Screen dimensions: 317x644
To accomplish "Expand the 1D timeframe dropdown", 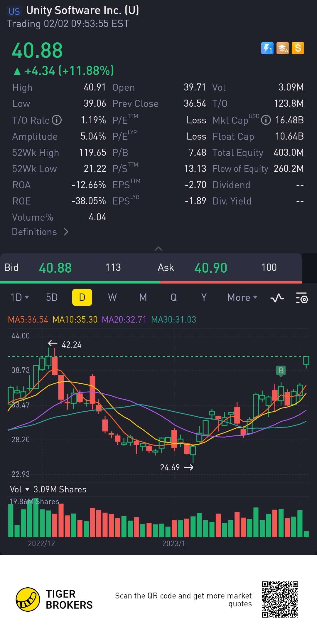I will pyautogui.click(x=20, y=297).
